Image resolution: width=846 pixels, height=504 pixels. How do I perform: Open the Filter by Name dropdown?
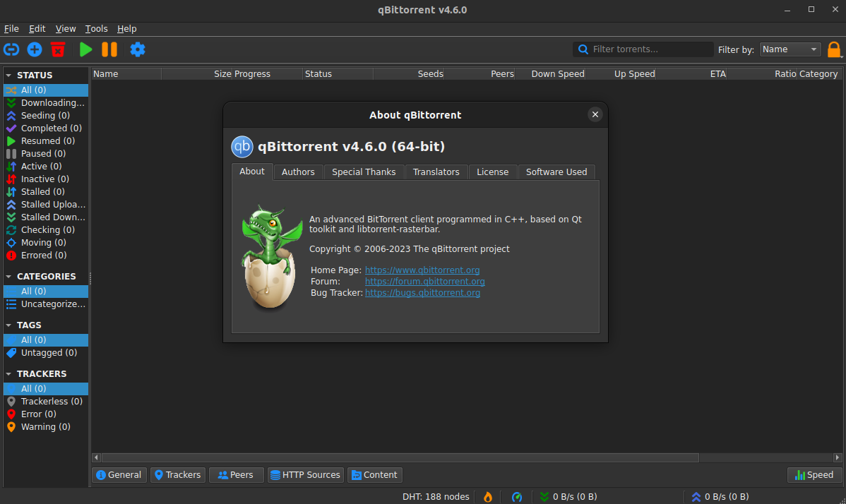tap(790, 49)
